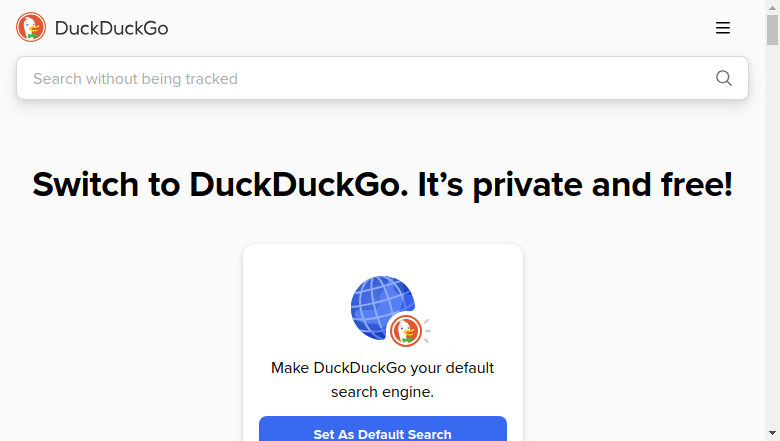
Task: Click the small duck badge on the globe
Action: (x=406, y=331)
